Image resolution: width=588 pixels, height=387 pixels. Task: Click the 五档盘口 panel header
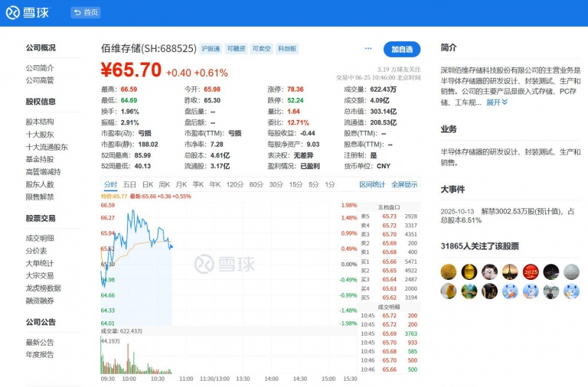click(389, 207)
